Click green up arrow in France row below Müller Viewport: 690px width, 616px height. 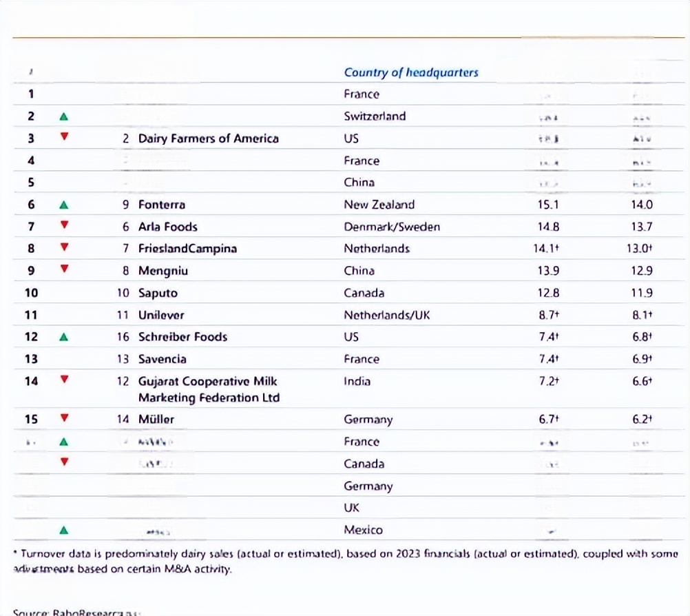64,442
